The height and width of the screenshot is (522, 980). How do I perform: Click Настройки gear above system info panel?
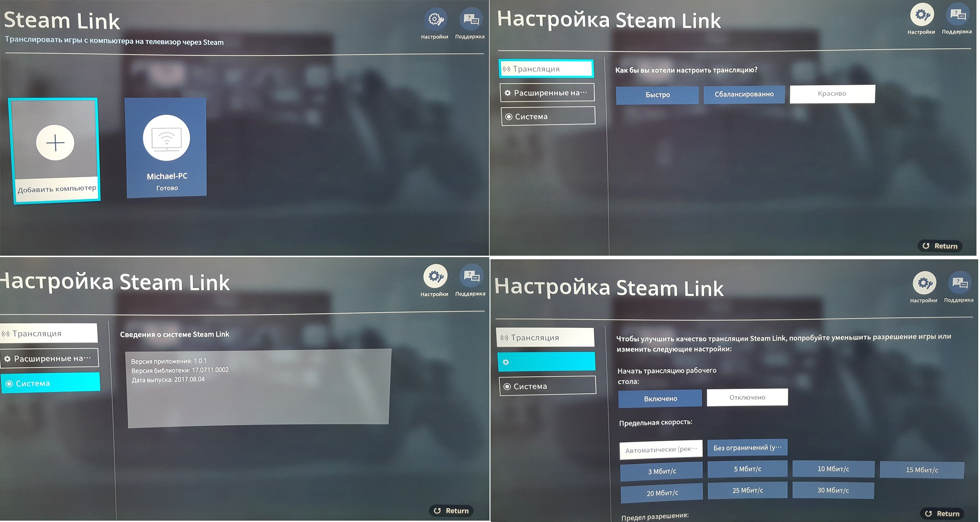tap(435, 276)
